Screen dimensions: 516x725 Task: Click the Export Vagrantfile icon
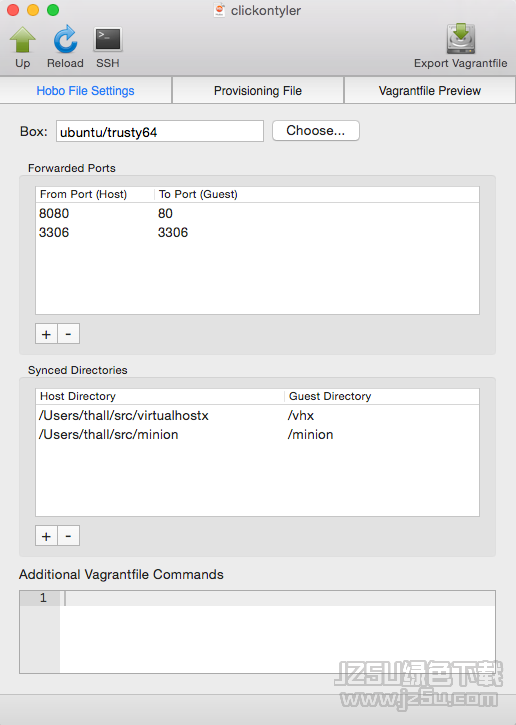461,39
